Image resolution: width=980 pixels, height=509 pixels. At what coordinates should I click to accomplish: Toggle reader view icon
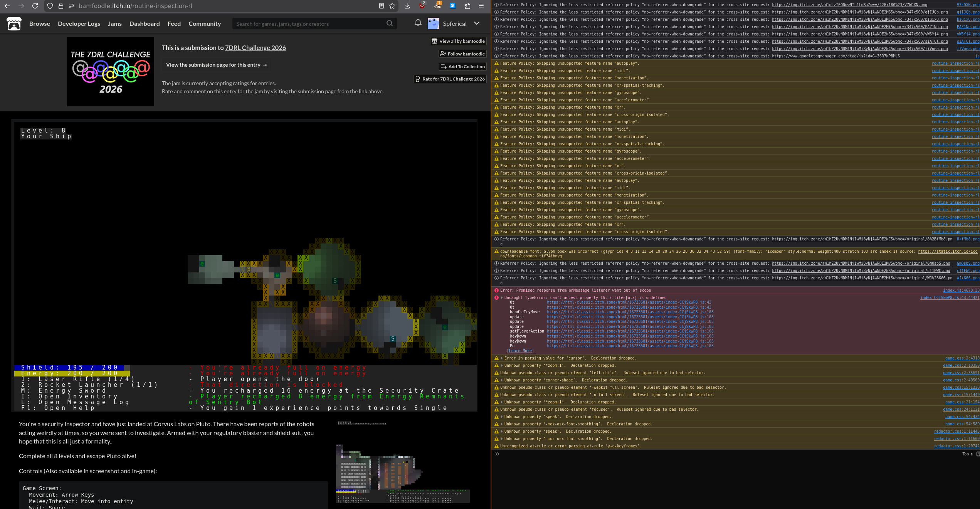381,6
